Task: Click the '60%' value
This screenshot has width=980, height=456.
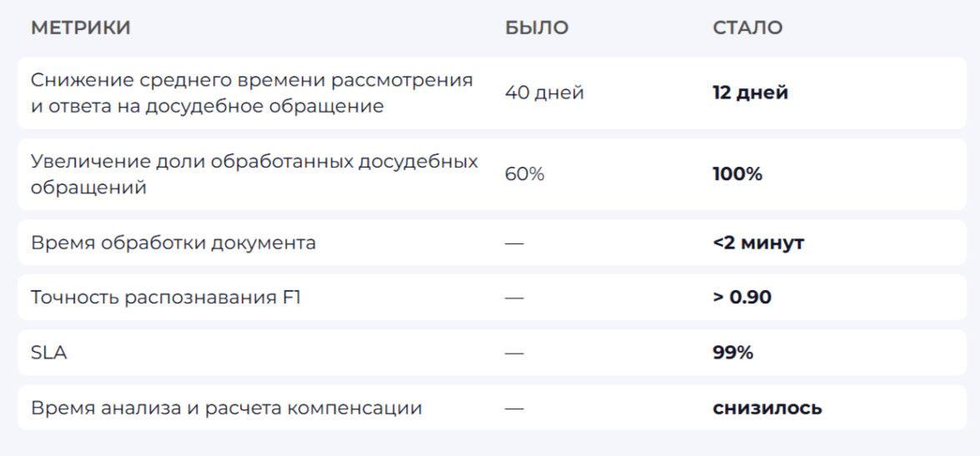Action: [x=524, y=174]
